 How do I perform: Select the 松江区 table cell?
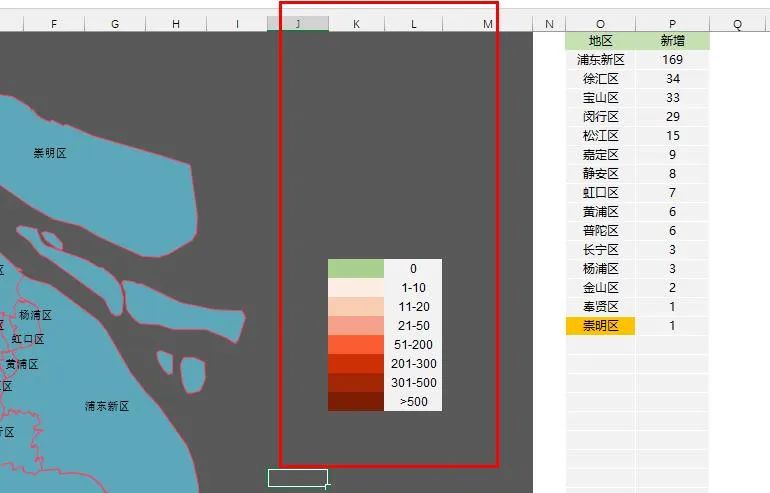coord(600,136)
